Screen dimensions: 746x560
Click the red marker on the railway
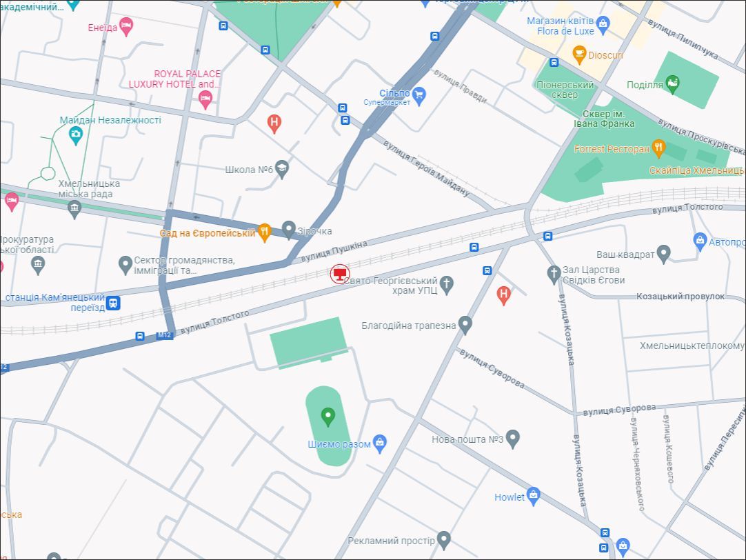[x=339, y=274]
